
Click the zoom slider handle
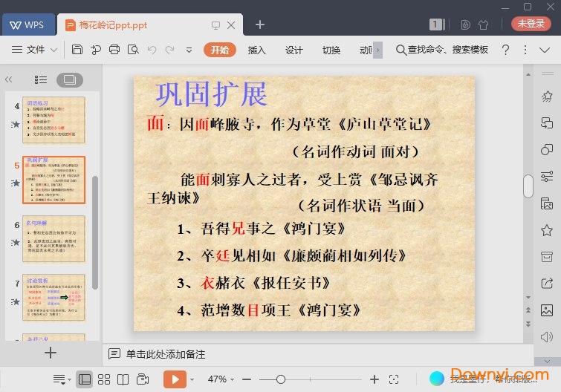(x=280, y=379)
